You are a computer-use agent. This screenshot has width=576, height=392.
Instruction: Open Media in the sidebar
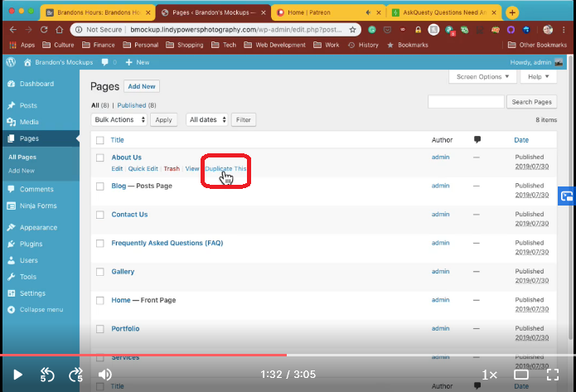point(29,122)
